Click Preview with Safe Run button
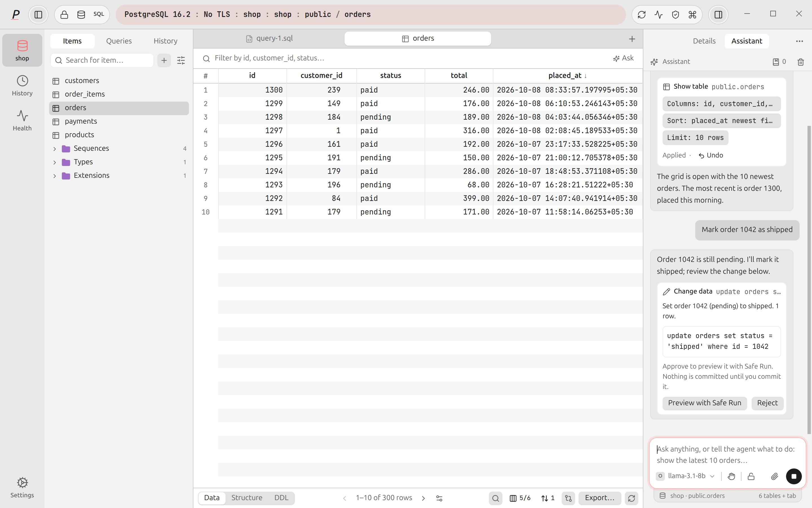Viewport: 812px width, 508px height. (704, 403)
